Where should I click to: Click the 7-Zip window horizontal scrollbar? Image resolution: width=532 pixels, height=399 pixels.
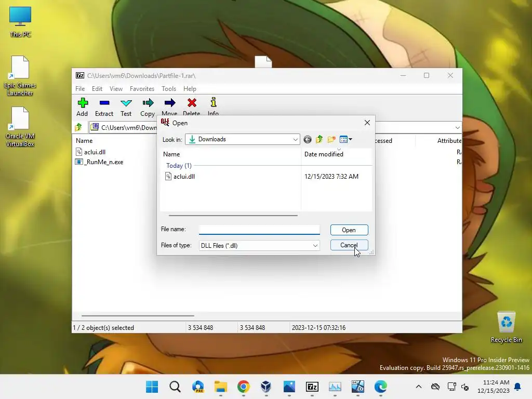tap(138, 315)
